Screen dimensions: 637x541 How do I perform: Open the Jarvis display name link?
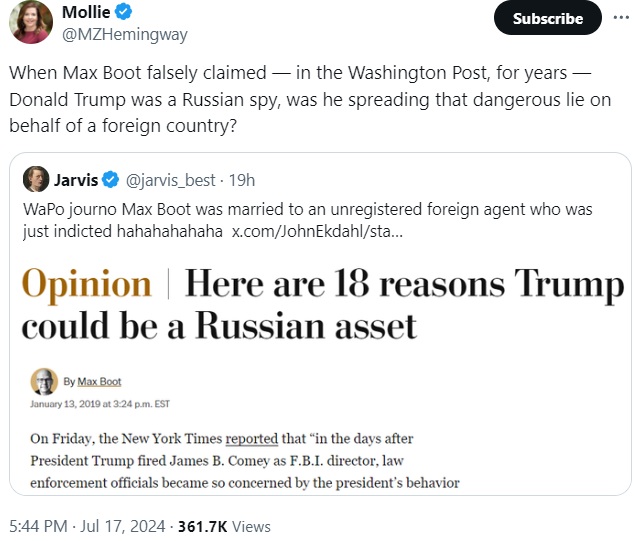(x=76, y=180)
